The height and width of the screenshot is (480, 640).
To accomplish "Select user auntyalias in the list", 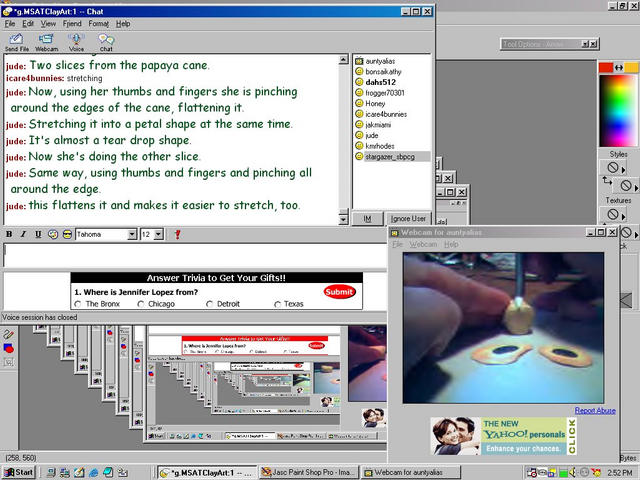I will (380, 61).
